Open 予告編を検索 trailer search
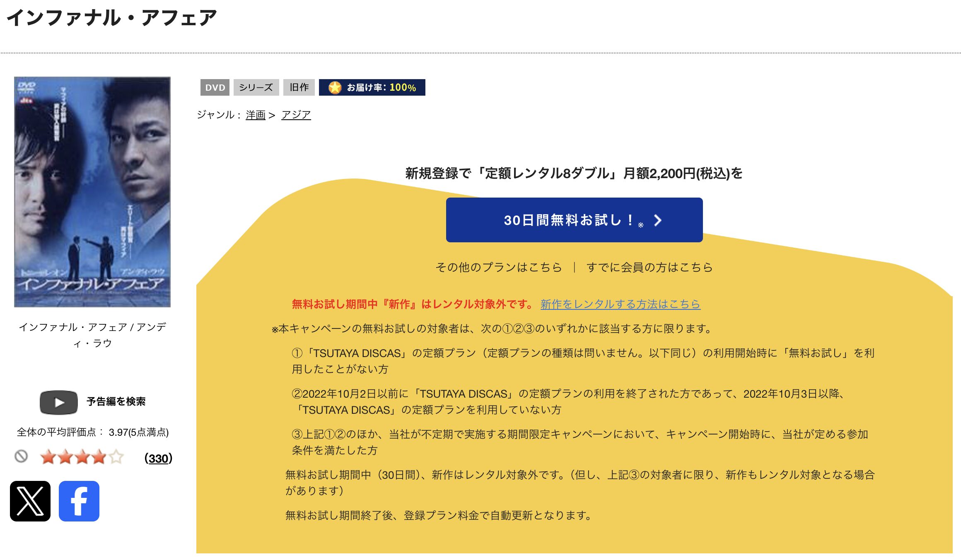The image size is (961, 560). (x=116, y=401)
